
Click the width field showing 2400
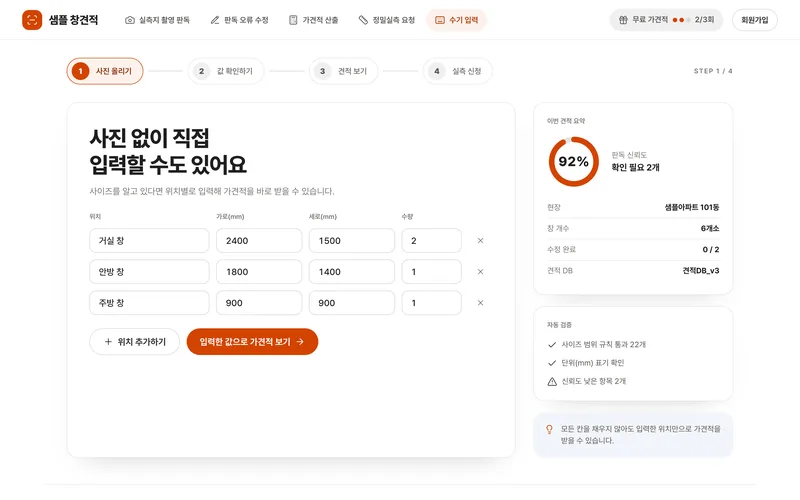[x=259, y=241]
